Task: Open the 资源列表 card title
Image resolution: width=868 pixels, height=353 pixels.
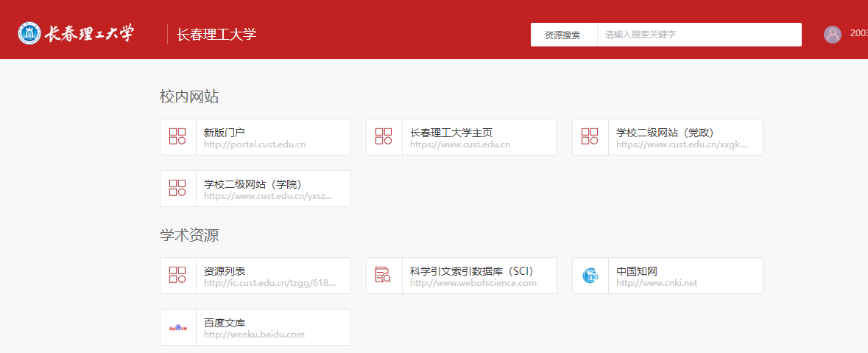Action: pos(225,271)
